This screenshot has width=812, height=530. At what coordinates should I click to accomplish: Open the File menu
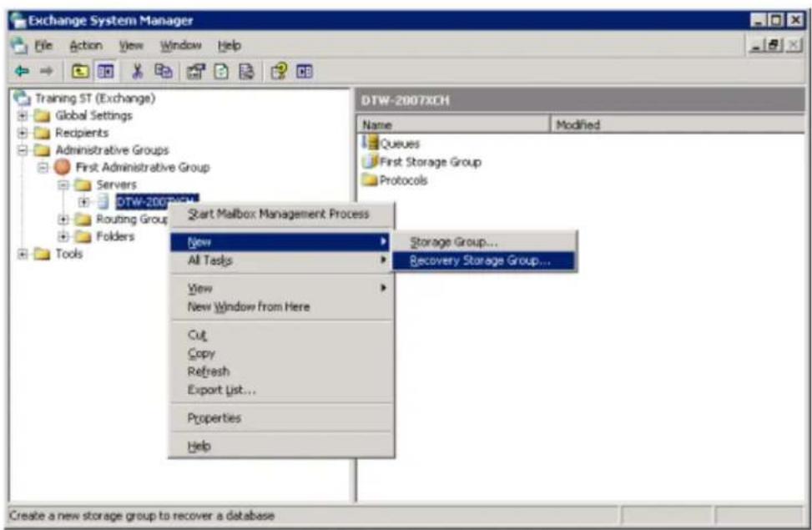click(43, 46)
